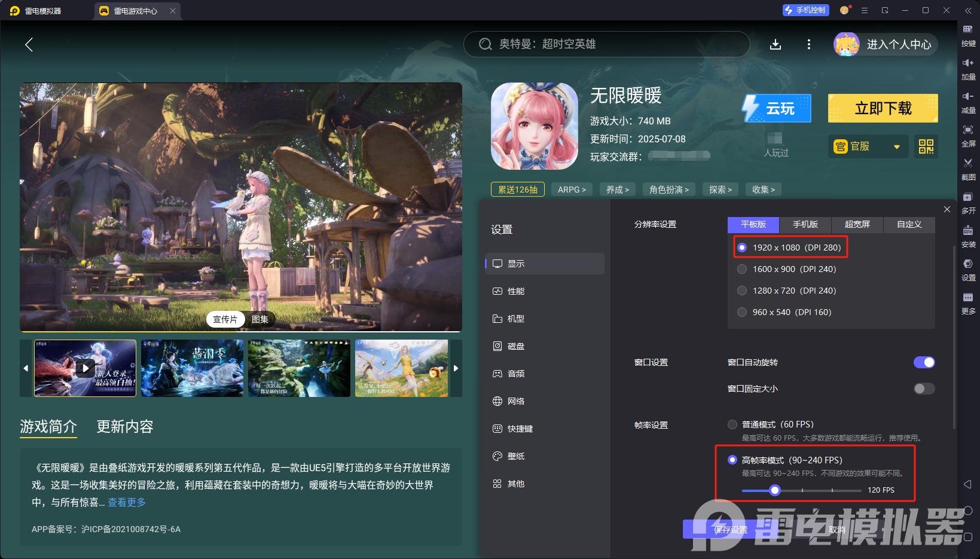Click the 手机控制 button
Image resolution: width=980 pixels, height=559 pixels.
pyautogui.click(x=805, y=10)
